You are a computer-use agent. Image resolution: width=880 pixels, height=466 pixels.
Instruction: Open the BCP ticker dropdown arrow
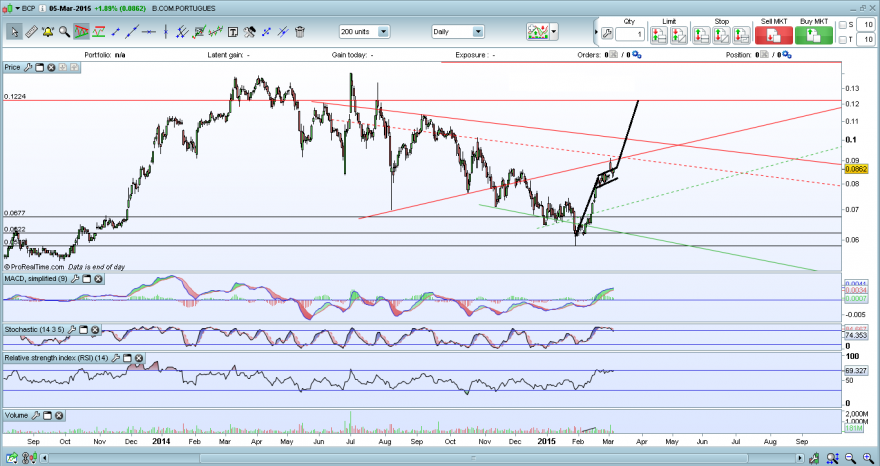point(17,8)
